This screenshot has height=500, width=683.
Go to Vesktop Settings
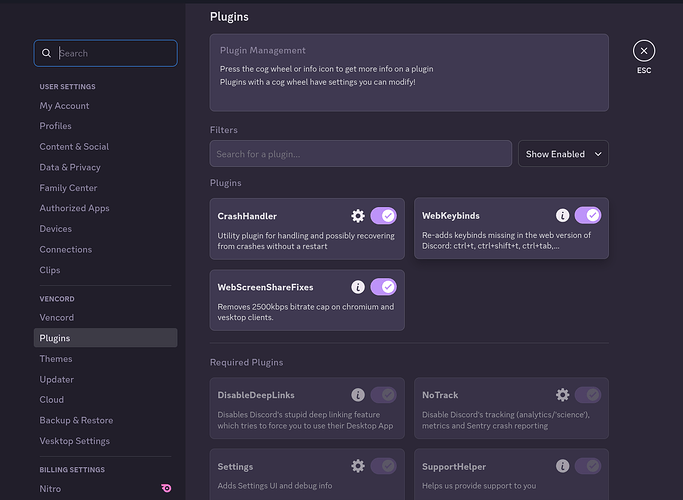coord(74,441)
